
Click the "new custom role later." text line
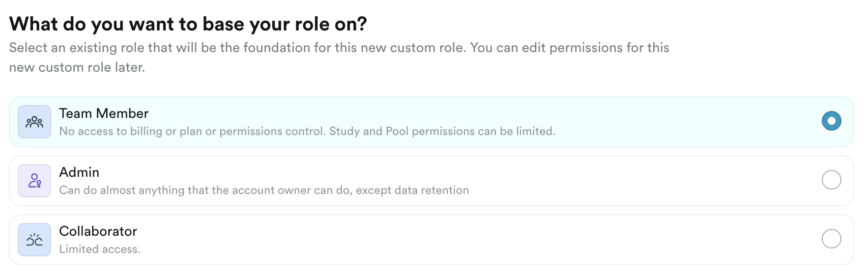pos(77,67)
